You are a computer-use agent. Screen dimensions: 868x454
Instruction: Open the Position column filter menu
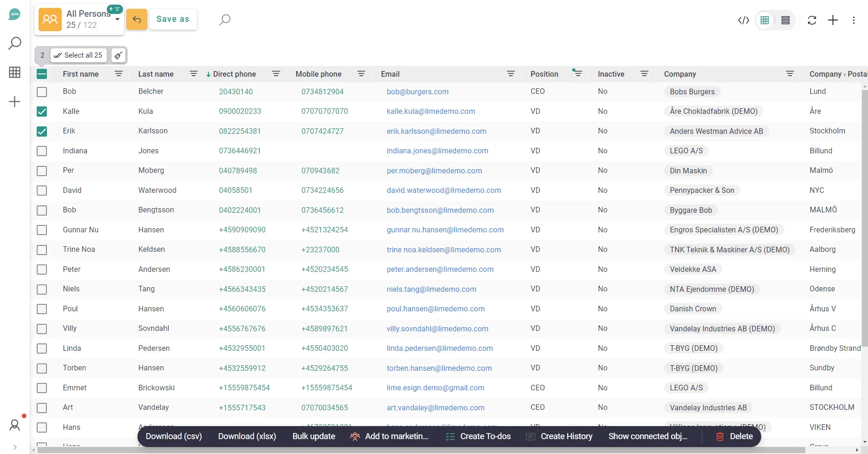pyautogui.click(x=577, y=74)
